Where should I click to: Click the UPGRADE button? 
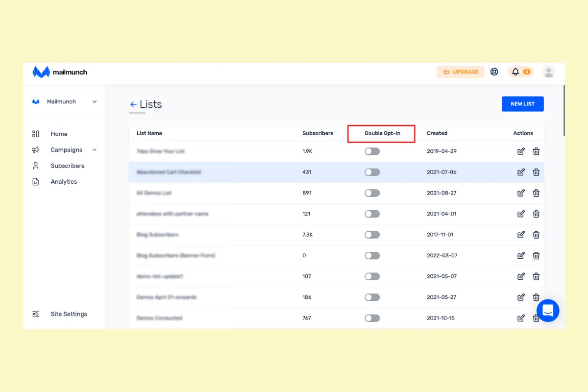[461, 72]
